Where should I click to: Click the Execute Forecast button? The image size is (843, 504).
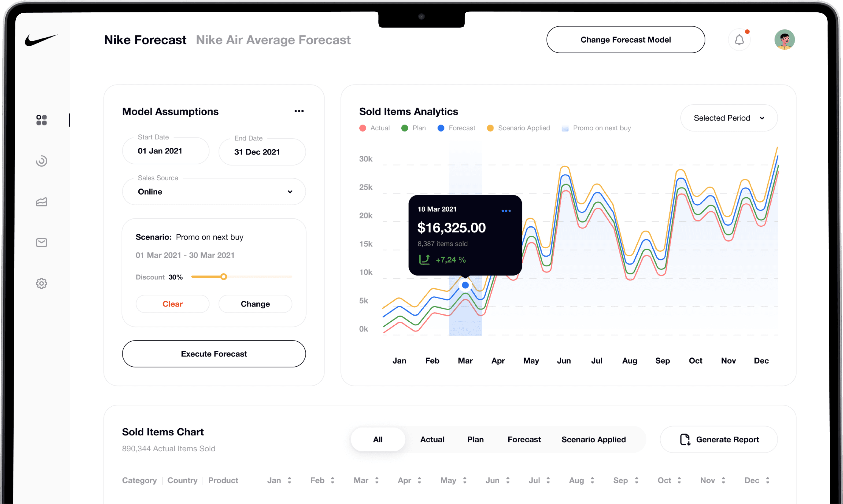click(214, 353)
